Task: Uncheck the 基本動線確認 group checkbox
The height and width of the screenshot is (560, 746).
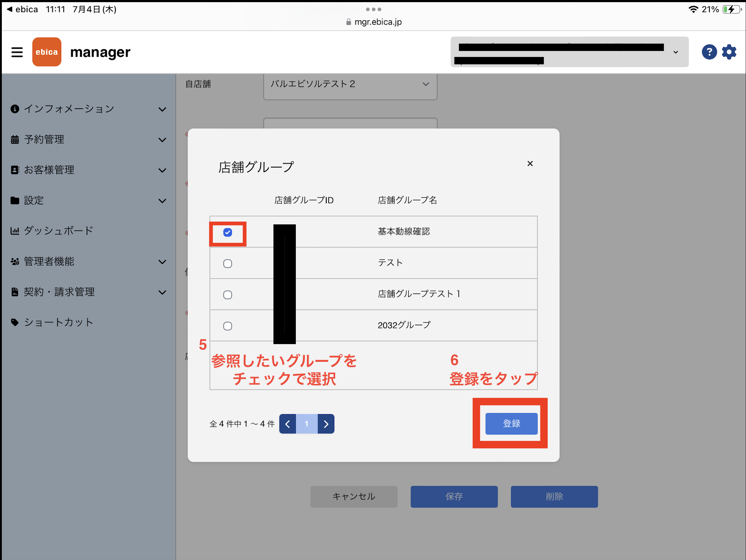Action: click(x=228, y=233)
